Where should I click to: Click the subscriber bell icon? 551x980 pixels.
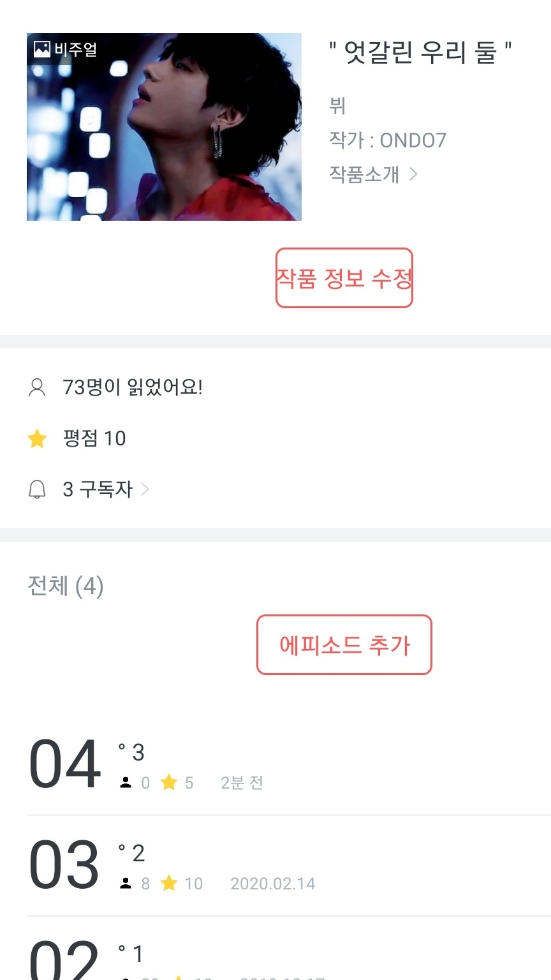[x=37, y=489]
